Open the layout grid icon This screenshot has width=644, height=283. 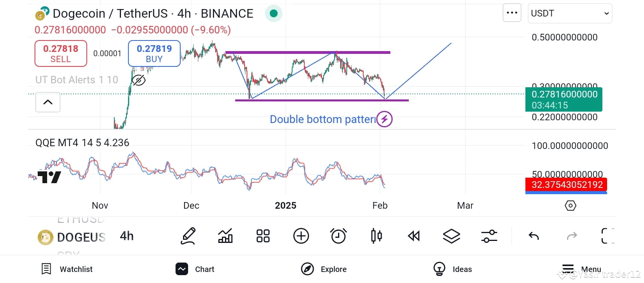pos(263,236)
